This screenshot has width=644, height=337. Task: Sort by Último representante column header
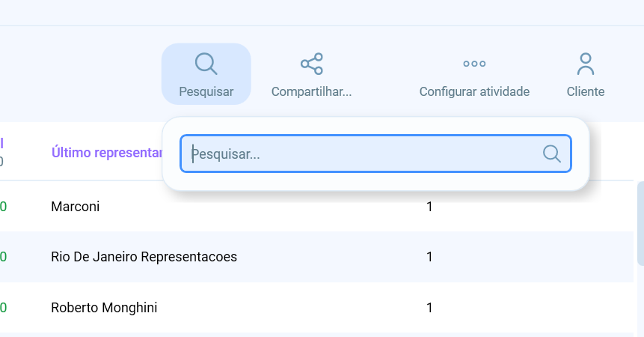click(106, 153)
